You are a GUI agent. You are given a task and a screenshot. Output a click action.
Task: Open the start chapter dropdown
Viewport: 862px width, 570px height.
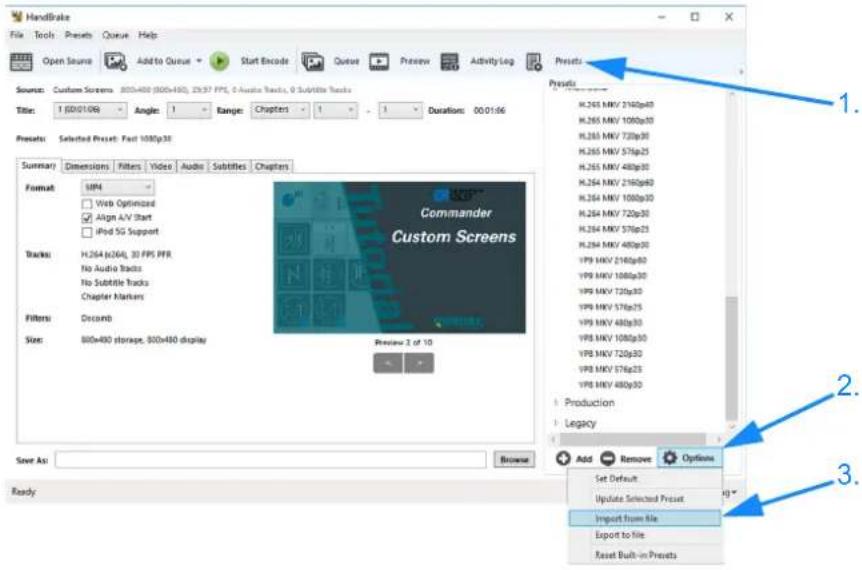(x=336, y=110)
